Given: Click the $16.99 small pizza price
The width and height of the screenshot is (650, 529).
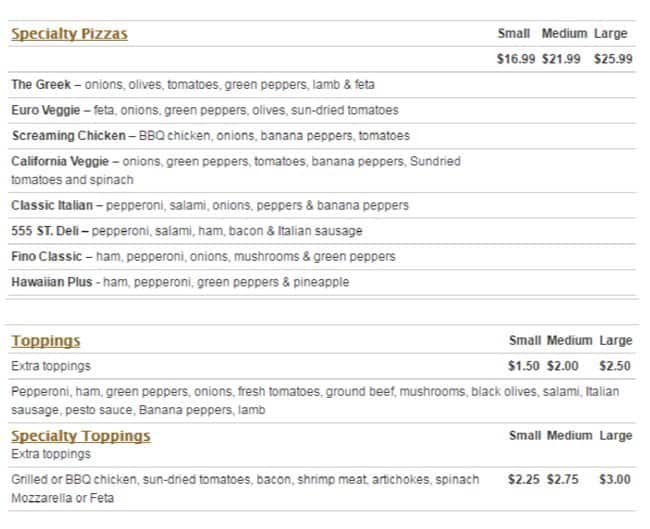Looking at the screenshot, I should [x=516, y=59].
